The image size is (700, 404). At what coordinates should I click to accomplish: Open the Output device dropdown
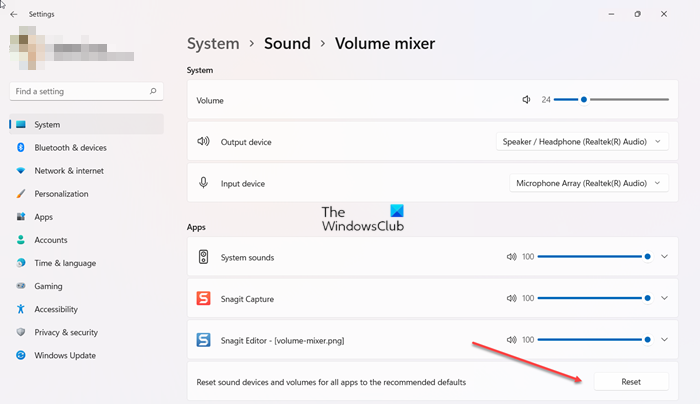tap(582, 142)
